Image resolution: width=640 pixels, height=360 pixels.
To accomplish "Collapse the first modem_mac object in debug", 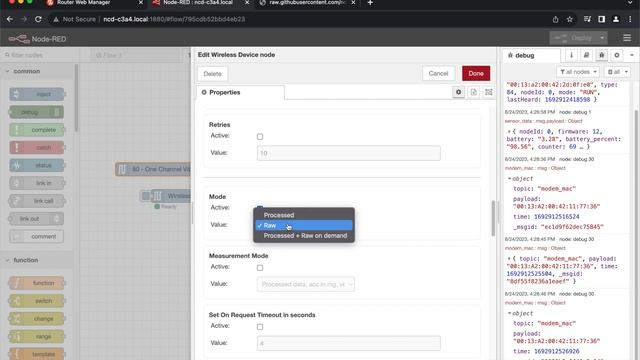I will [509, 179].
